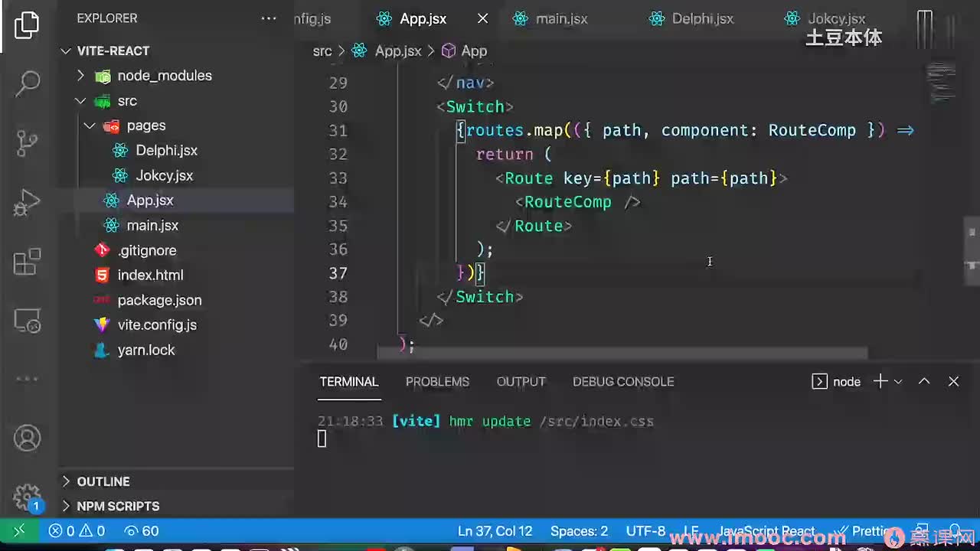Image resolution: width=980 pixels, height=551 pixels.
Task: Select the OUTPUT panel tab
Action: click(x=521, y=381)
